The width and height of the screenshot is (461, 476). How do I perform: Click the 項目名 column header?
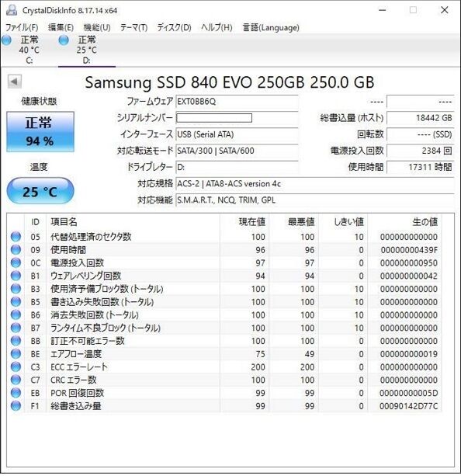point(133,222)
